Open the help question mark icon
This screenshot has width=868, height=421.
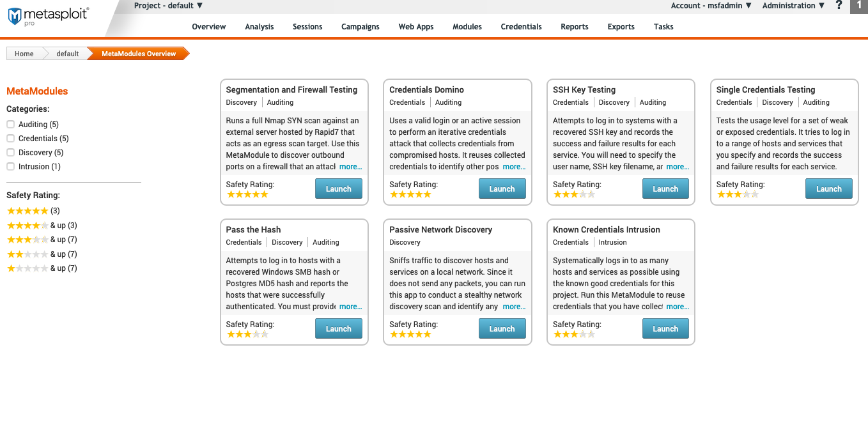coord(839,6)
